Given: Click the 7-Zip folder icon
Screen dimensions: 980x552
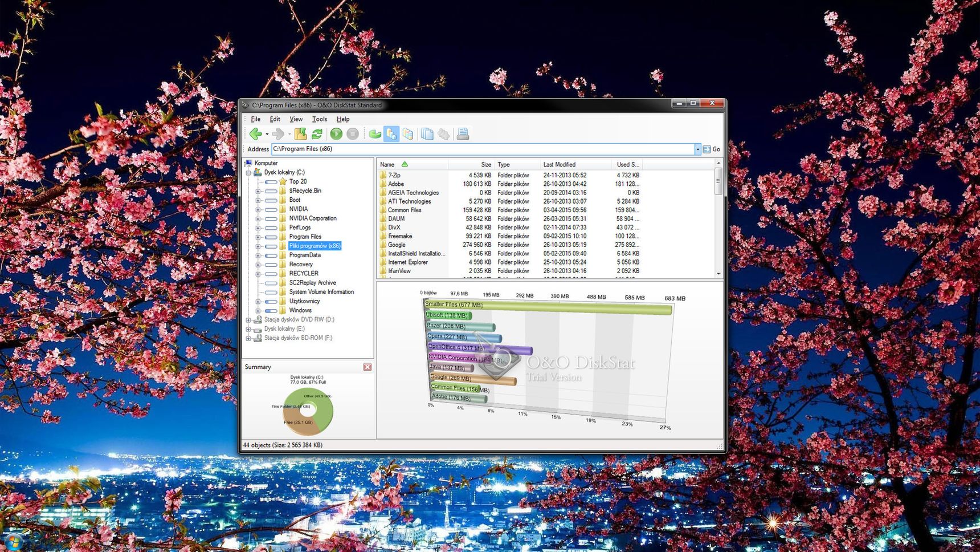Looking at the screenshot, I should pos(383,175).
